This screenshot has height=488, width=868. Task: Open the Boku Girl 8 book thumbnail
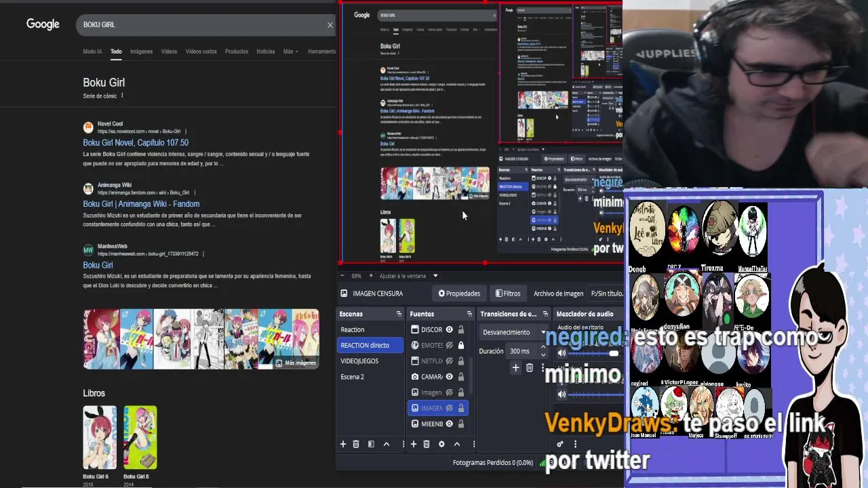(140, 437)
